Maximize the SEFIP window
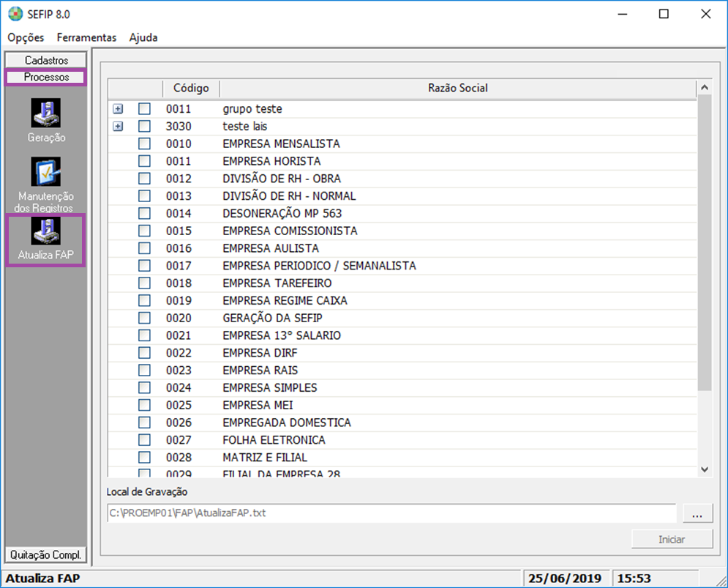 664,14
